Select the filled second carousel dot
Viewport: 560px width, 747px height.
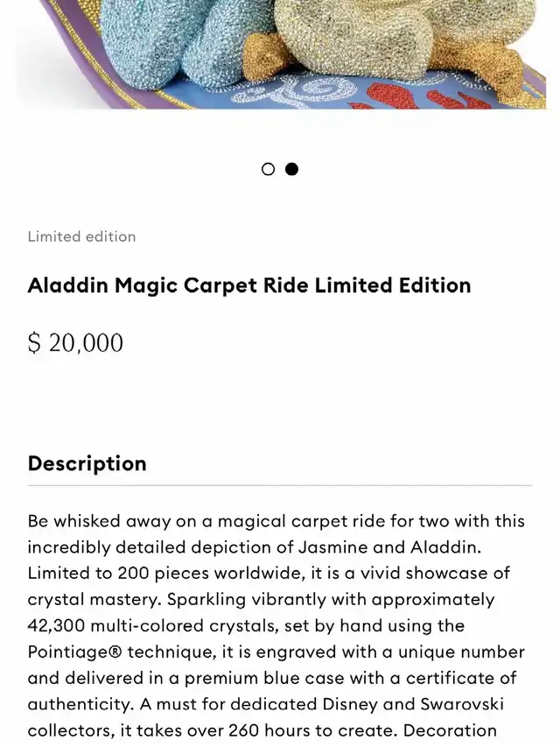292,169
